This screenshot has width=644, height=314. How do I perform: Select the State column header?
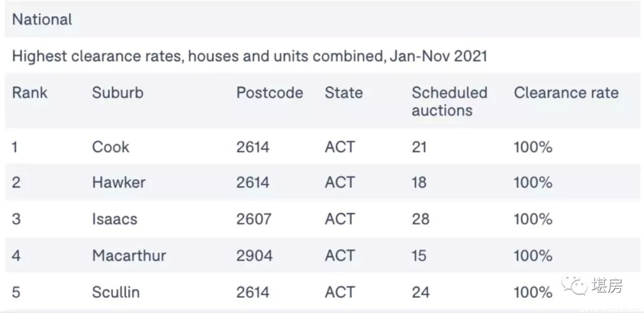click(343, 93)
